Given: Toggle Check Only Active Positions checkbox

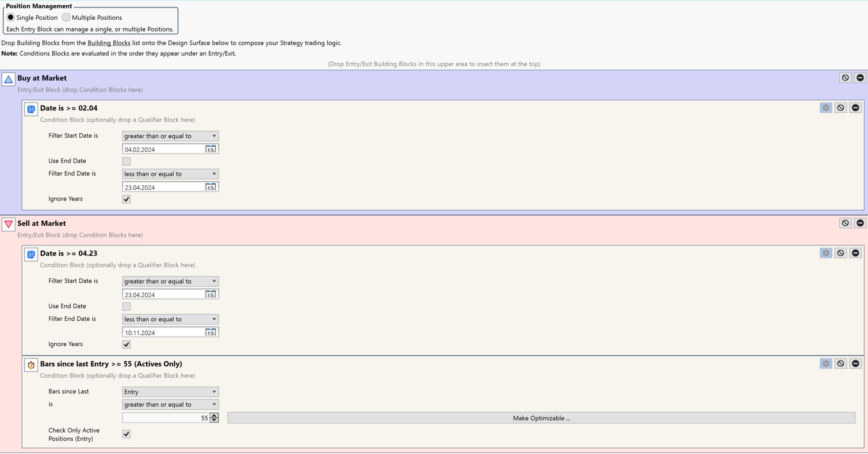Looking at the screenshot, I should (x=126, y=434).
